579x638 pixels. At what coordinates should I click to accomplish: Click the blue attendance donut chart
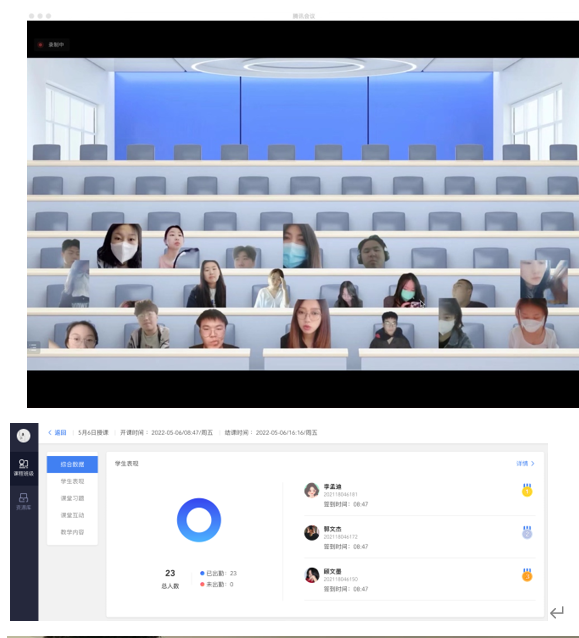(x=199, y=520)
